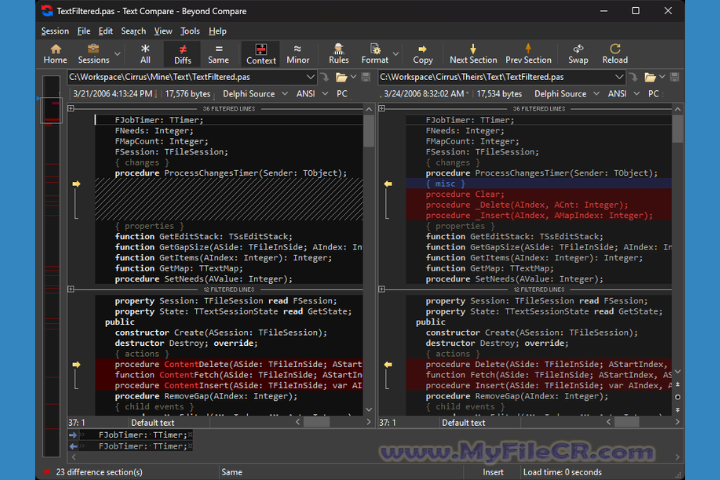Expand the Format dropdown arrow

pos(396,54)
